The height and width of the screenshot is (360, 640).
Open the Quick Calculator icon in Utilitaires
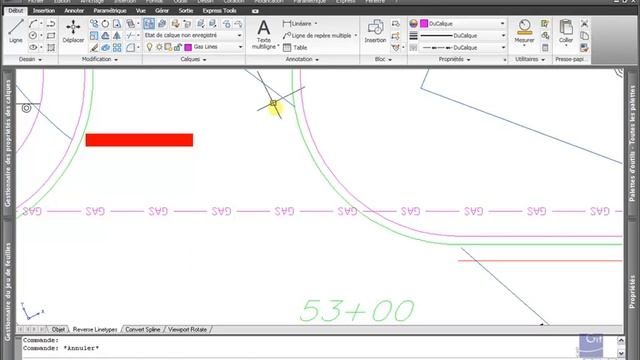pyautogui.click(x=545, y=48)
